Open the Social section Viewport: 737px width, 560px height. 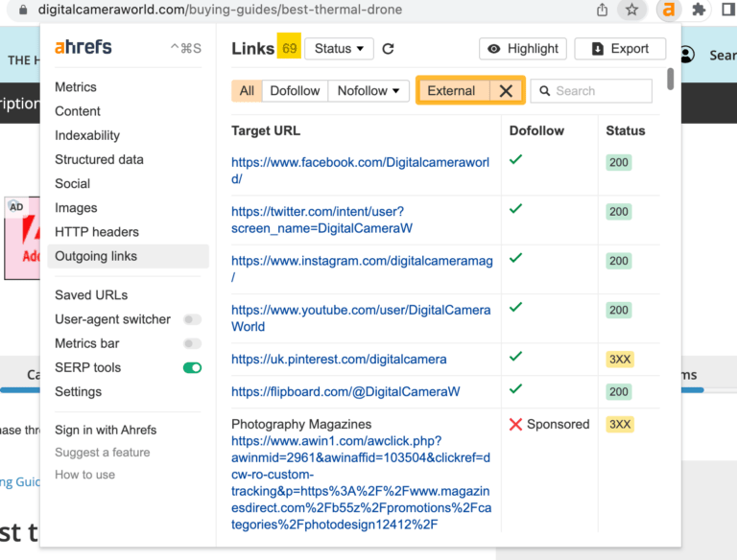tap(72, 184)
